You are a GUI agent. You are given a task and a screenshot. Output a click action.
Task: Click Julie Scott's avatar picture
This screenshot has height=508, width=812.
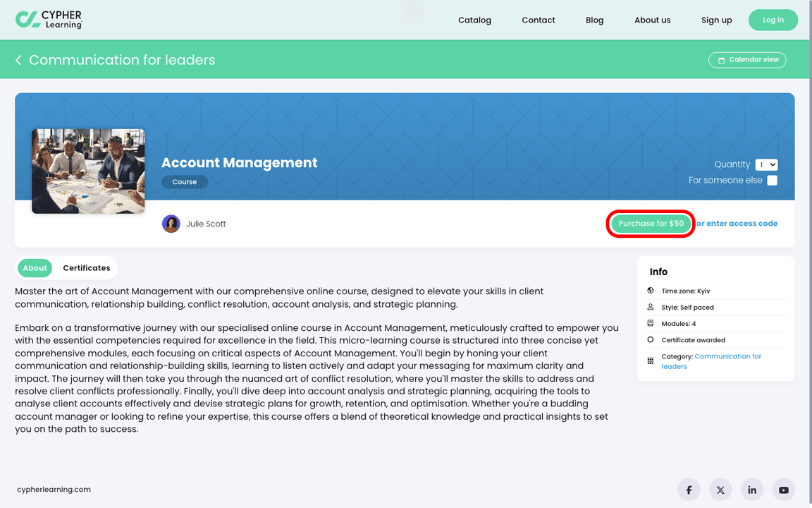(x=171, y=224)
